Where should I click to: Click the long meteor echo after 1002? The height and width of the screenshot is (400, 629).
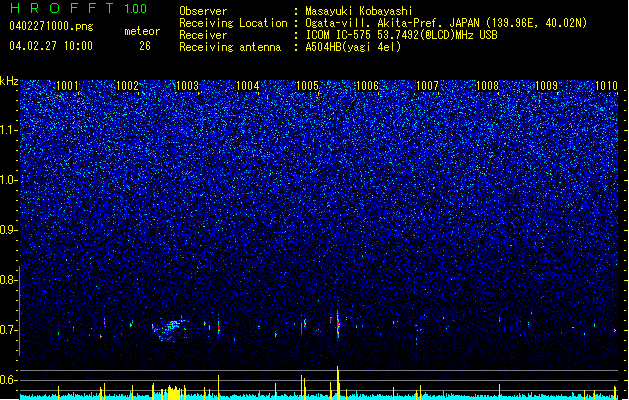pos(170,328)
